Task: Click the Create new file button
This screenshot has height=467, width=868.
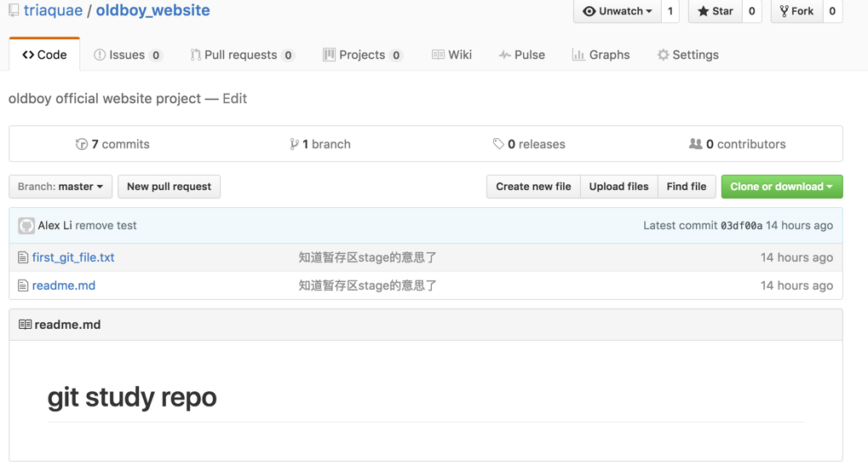Action: [533, 187]
